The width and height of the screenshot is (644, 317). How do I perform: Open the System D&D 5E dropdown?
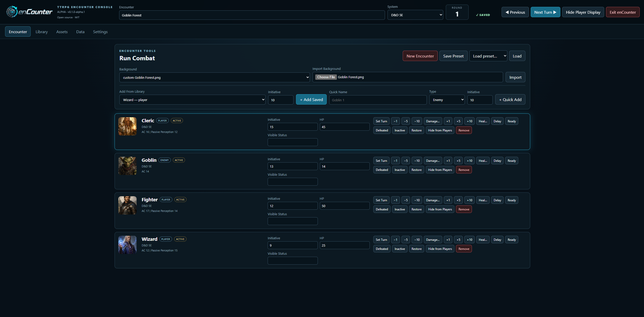coord(415,15)
